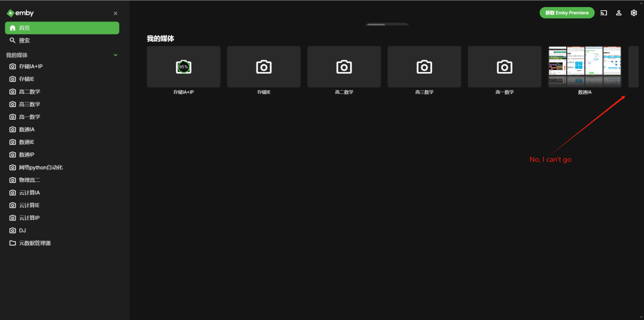This screenshot has width=644, height=320.
Task: Open 搜索 search in the sidebar
Action: click(62, 41)
